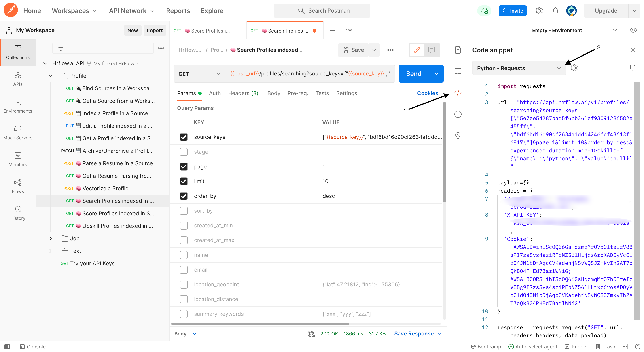Click the params horizontal scrollbar
The image size is (644, 352).
click(260, 324)
